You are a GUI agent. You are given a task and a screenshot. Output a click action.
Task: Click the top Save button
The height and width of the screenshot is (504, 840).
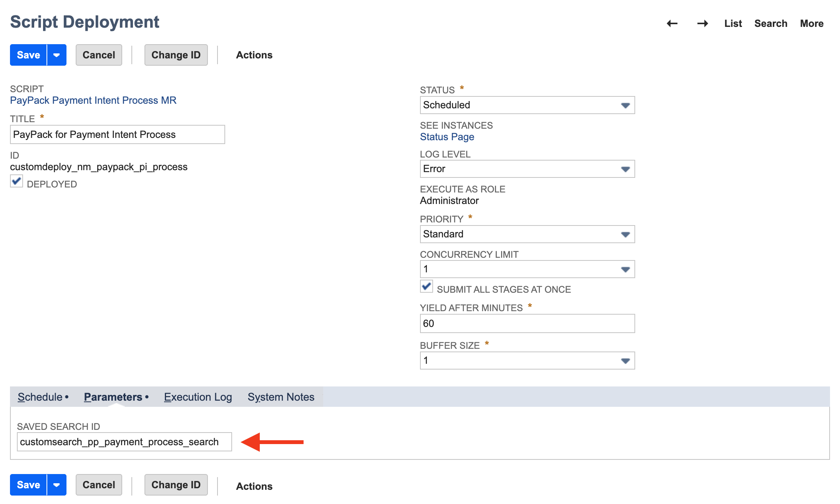click(x=28, y=55)
